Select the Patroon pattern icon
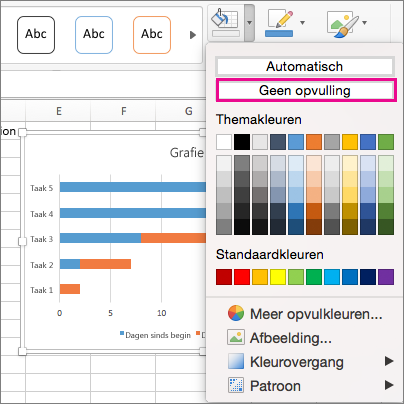The width and height of the screenshot is (404, 404). 236,386
